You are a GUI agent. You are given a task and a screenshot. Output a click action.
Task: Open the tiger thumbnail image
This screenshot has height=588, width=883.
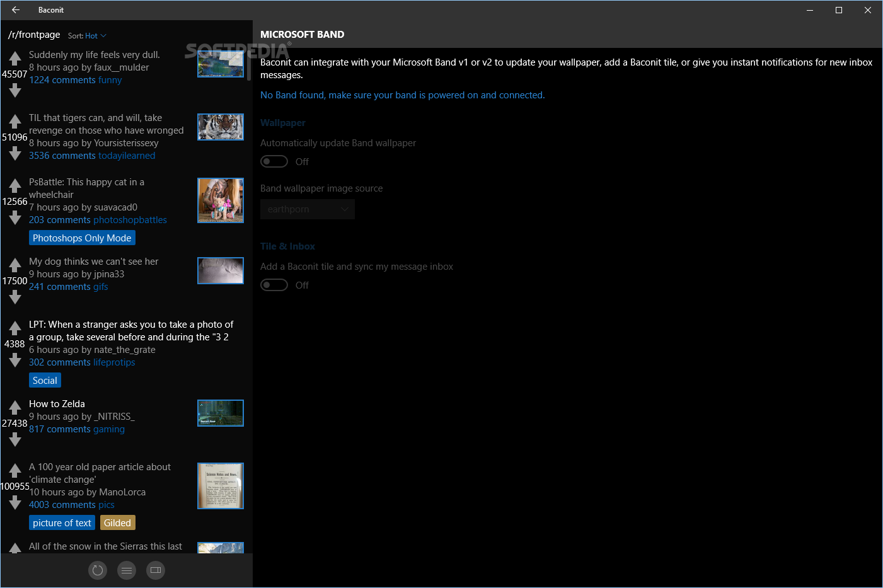[x=221, y=127]
